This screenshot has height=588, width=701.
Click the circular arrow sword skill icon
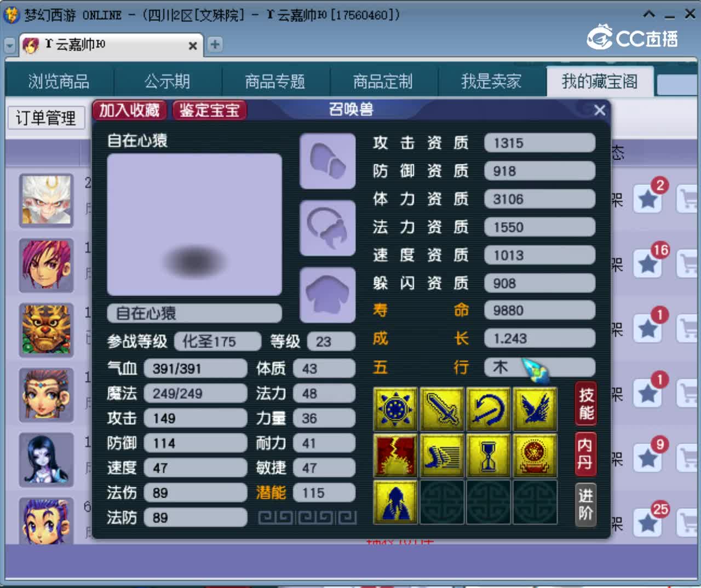[x=488, y=409]
